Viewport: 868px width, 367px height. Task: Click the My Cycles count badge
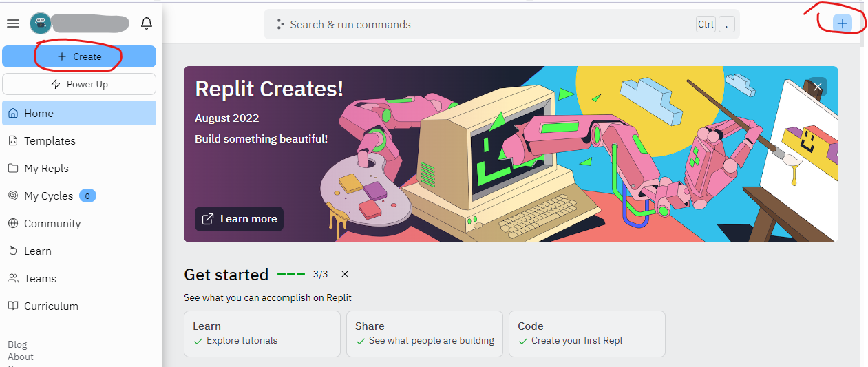click(x=87, y=196)
